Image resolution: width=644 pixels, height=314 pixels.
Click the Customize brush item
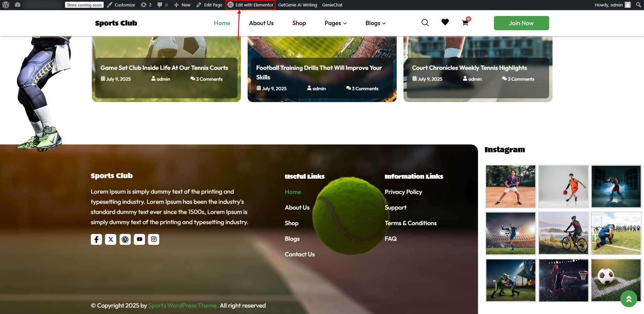tap(121, 5)
